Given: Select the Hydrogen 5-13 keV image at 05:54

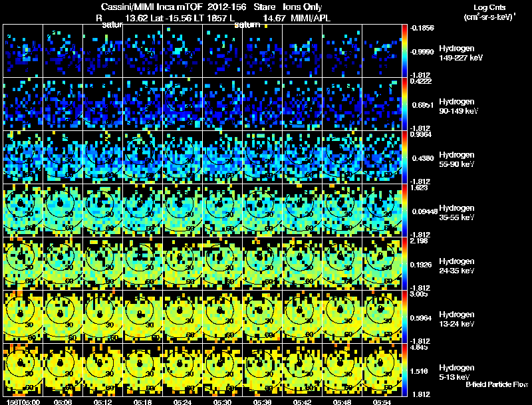Looking at the screenshot, I should (382, 370).
